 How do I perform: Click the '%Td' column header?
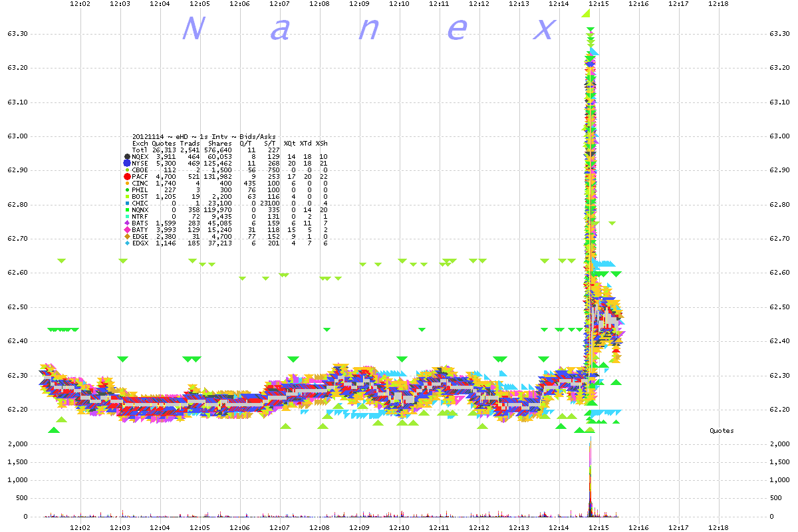[306, 143]
